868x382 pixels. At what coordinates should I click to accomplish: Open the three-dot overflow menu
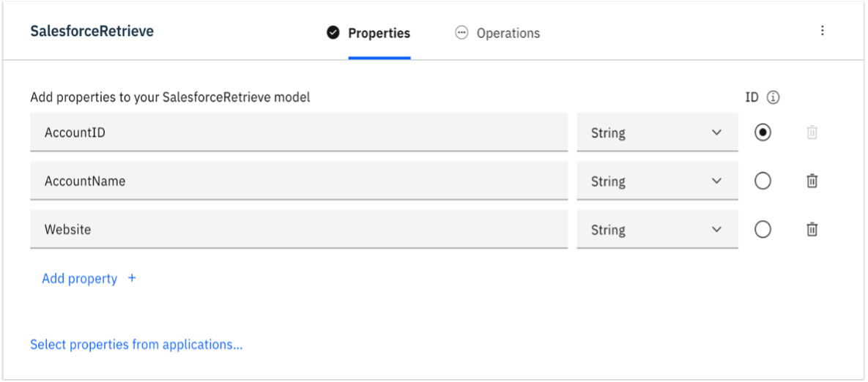822,31
